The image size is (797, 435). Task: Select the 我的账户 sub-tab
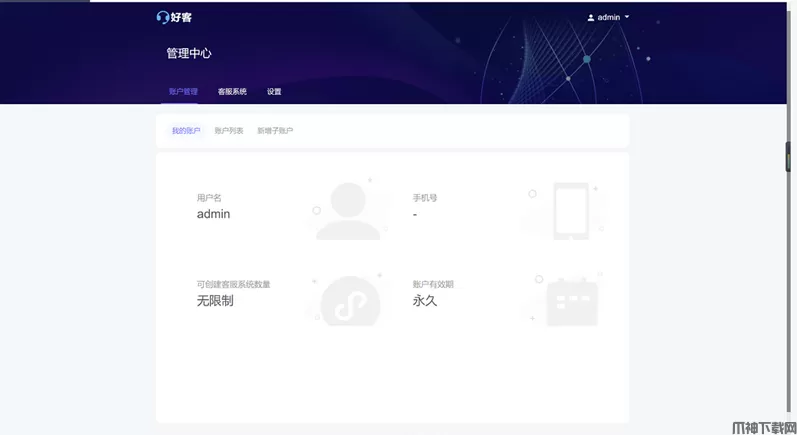[186, 131]
